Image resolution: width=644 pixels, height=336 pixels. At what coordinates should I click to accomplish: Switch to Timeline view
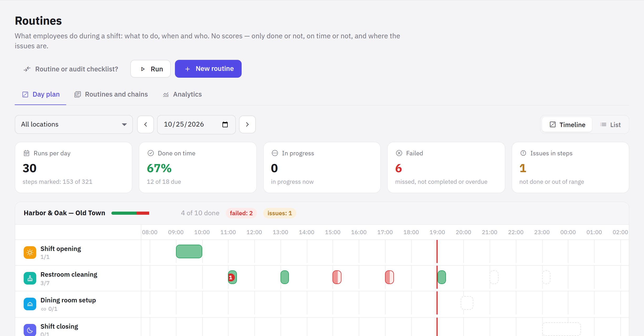[567, 125]
